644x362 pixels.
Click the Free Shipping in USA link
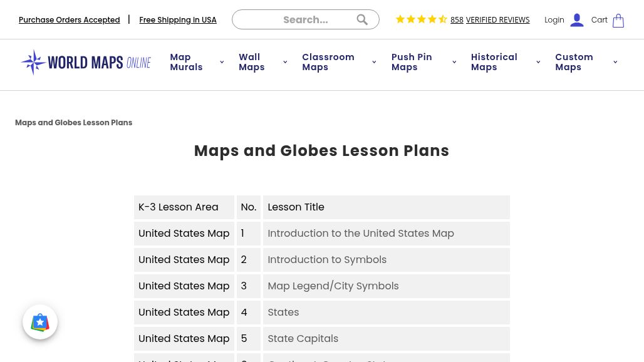(178, 20)
